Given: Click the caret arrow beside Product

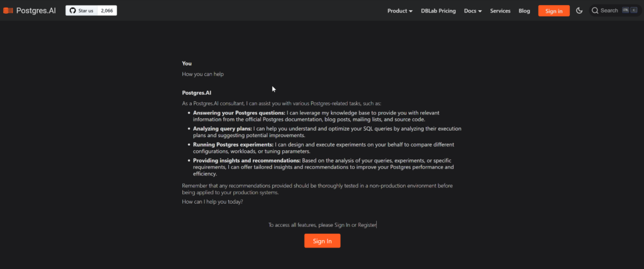Looking at the screenshot, I should (x=411, y=11).
